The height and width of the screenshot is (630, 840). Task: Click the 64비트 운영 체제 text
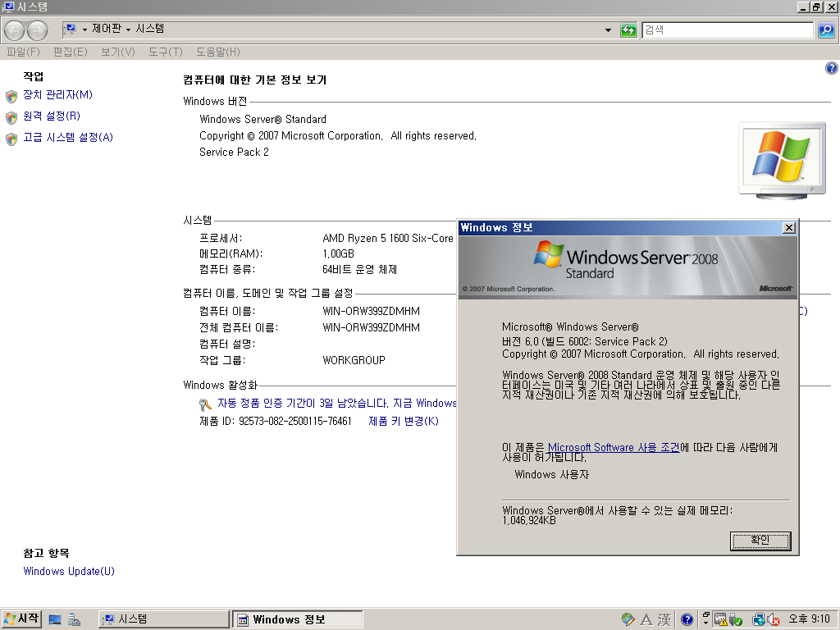point(359,269)
